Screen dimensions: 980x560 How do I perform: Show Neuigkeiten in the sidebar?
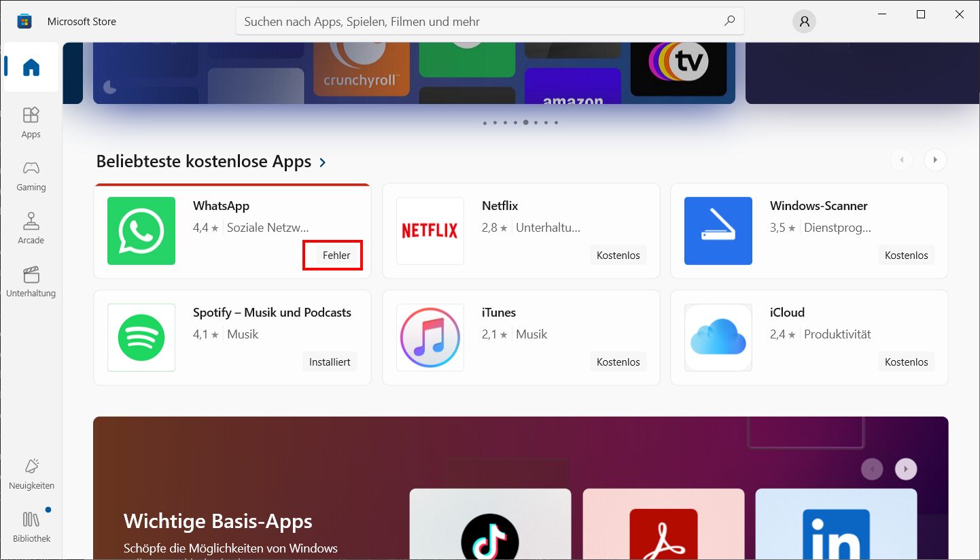31,474
